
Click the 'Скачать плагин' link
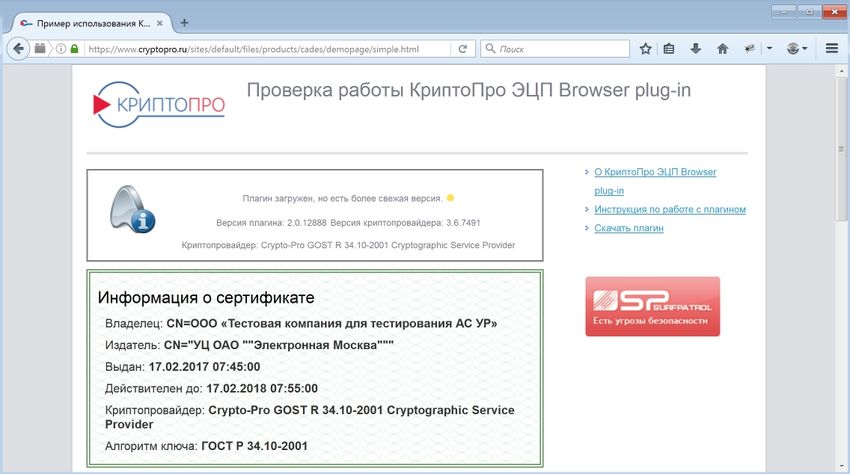click(x=629, y=228)
